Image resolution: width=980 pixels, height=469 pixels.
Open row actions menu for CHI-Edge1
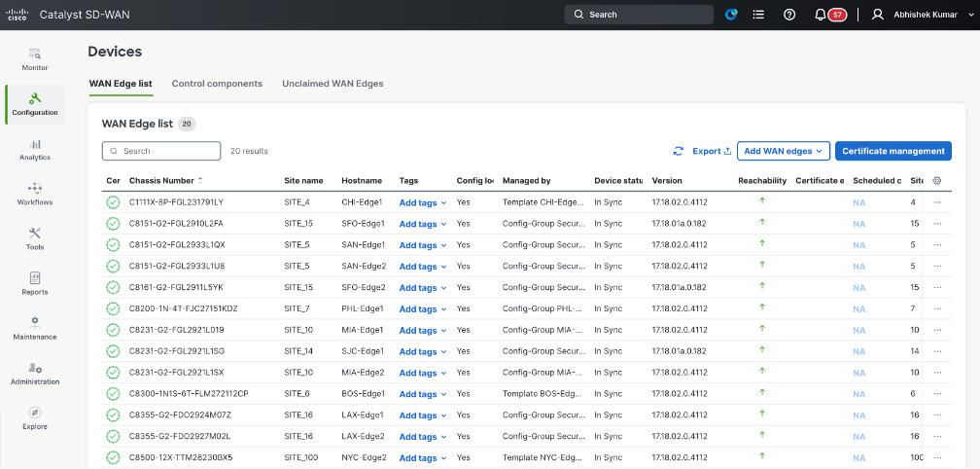(x=937, y=202)
